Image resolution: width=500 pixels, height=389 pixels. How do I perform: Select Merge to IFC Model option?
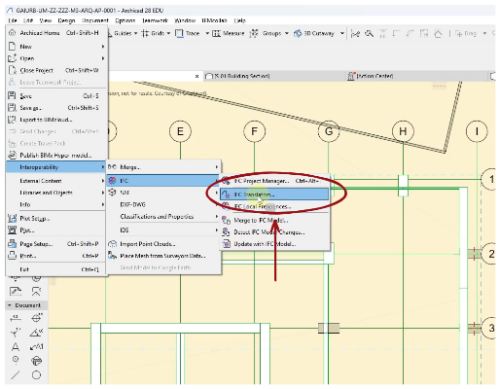tap(274, 220)
